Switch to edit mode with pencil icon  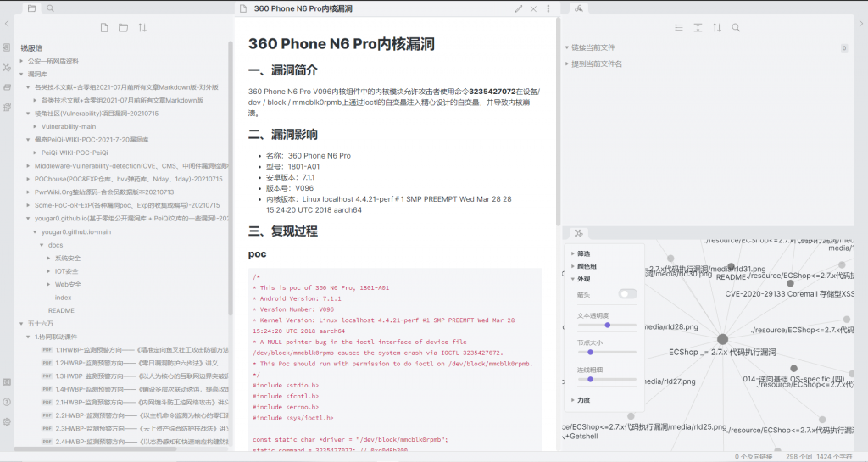click(x=518, y=8)
